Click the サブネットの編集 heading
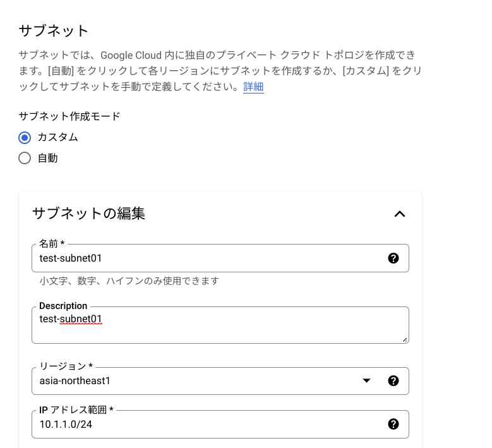 pos(88,214)
